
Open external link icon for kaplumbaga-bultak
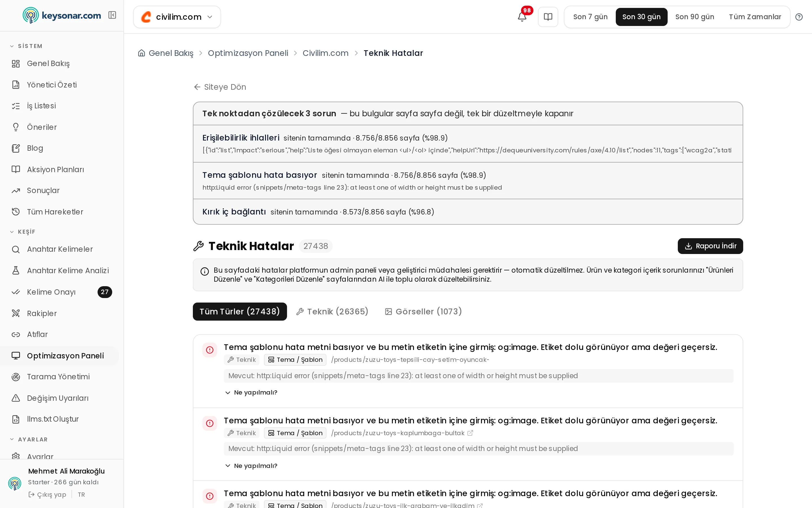(470, 433)
